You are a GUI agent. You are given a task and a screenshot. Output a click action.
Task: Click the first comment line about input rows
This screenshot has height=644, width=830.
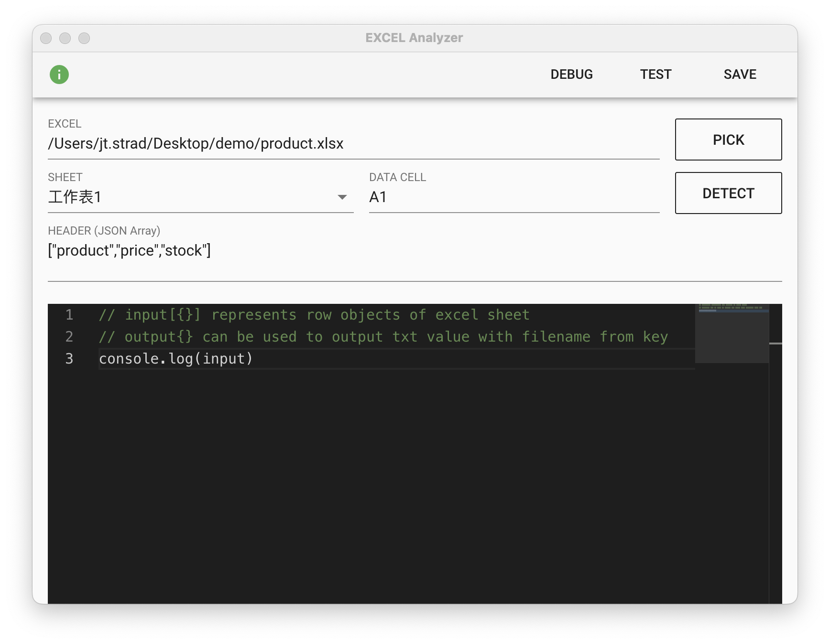(x=314, y=315)
